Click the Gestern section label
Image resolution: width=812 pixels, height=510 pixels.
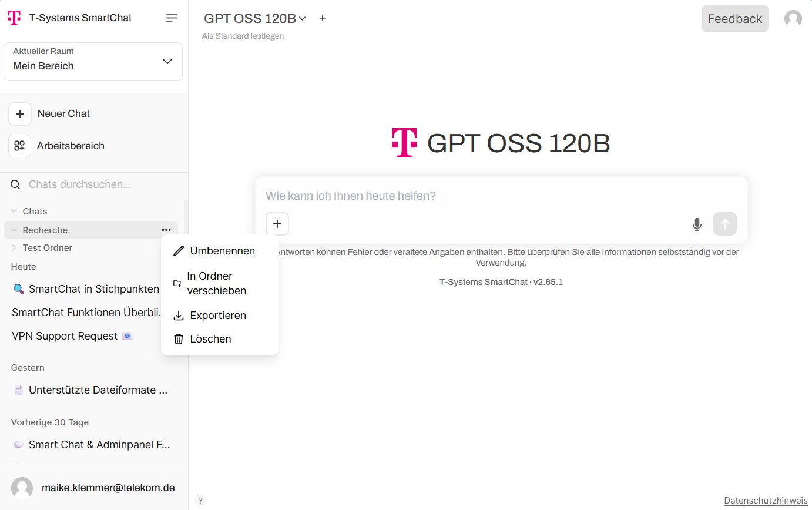click(28, 368)
